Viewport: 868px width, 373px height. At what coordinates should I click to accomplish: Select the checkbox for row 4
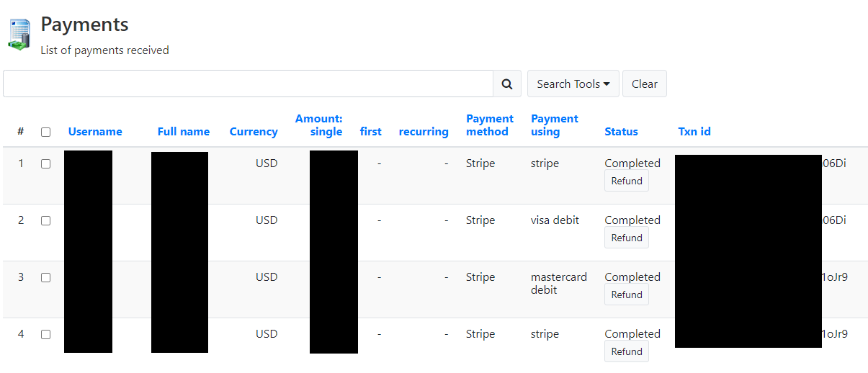pyautogui.click(x=45, y=334)
